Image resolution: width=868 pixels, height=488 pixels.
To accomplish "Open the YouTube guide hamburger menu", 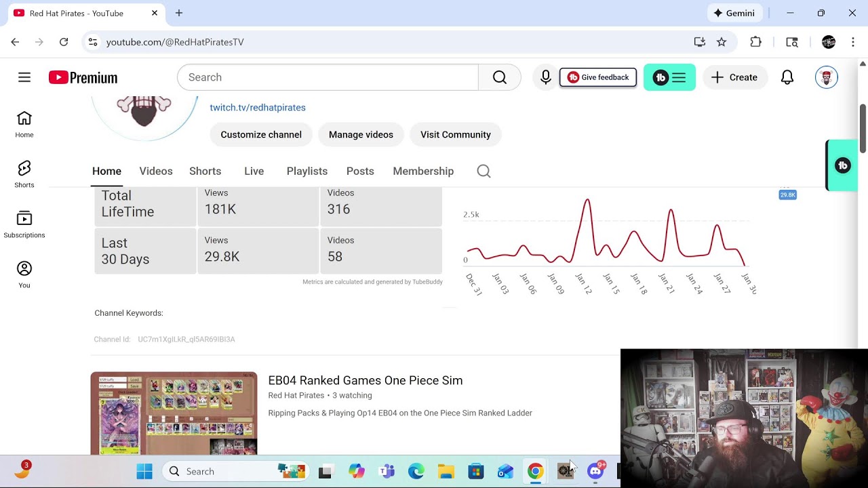I will click(24, 77).
